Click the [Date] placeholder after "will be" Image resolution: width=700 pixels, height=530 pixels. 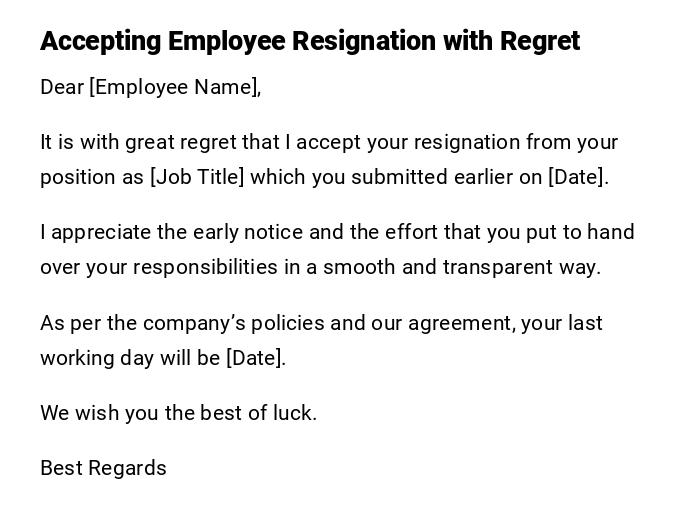click(255, 358)
